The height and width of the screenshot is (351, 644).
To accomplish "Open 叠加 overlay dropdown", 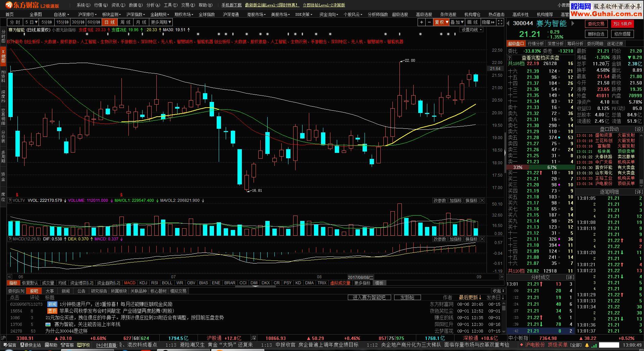I will tap(457, 22).
